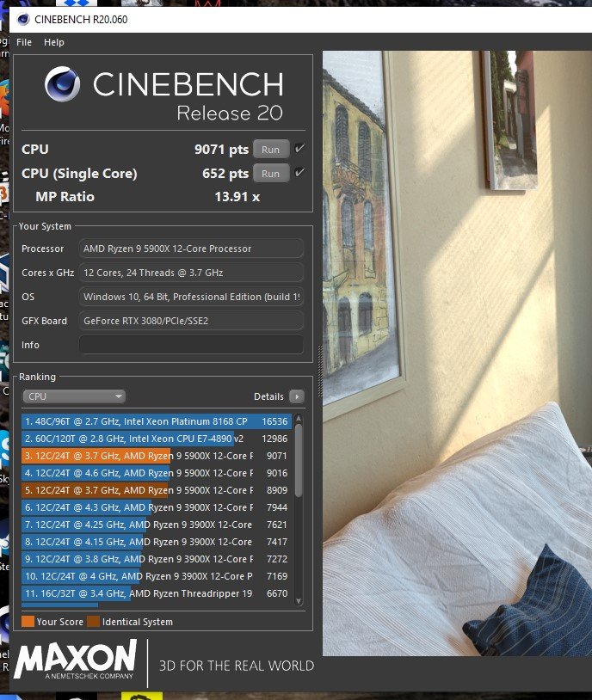
Task: Toggle the CPU test checkbox
Action: click(x=299, y=148)
